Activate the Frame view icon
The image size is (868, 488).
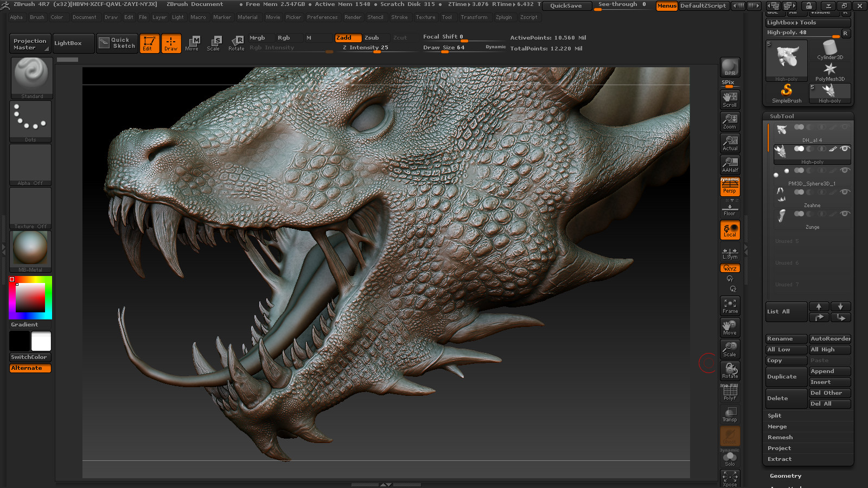730,305
